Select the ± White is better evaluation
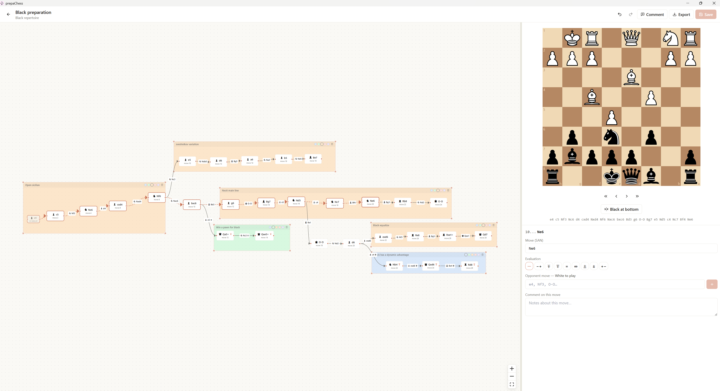 click(594, 266)
